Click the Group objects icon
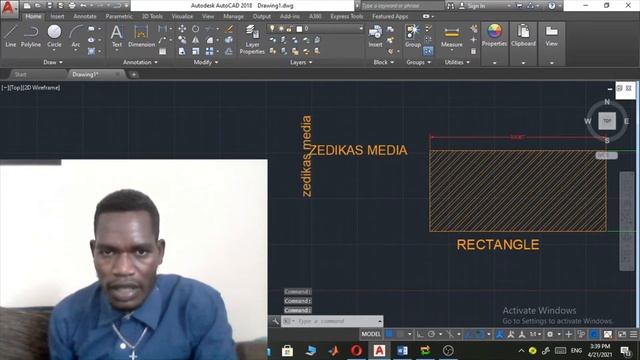640x360 pixels. pyautogui.click(x=413, y=36)
